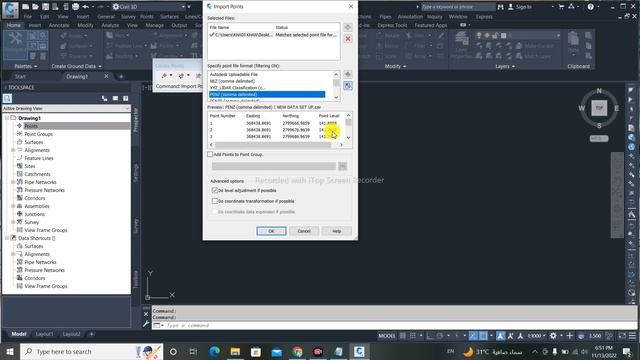Screen dimensions: 640x360
Task: Open the Featured Apps ribbon tab
Action: (431, 25)
